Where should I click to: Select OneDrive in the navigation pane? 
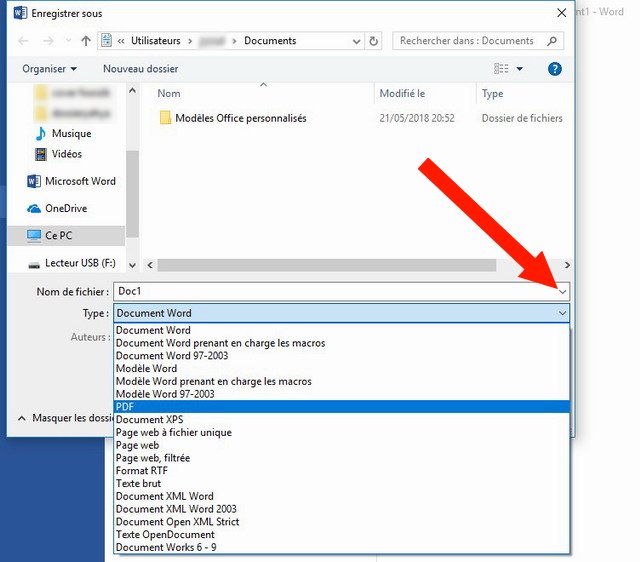(x=66, y=208)
